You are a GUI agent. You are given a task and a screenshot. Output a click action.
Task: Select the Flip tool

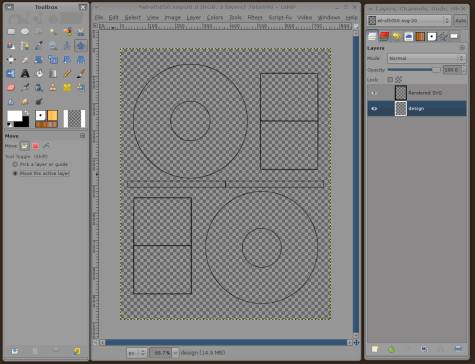11,74
